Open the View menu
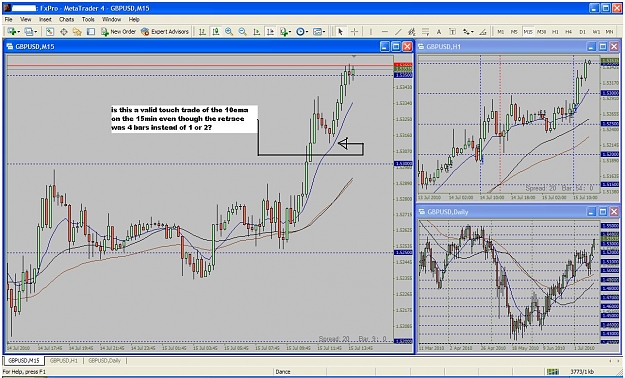The width and height of the screenshot is (625, 378). coord(26,19)
